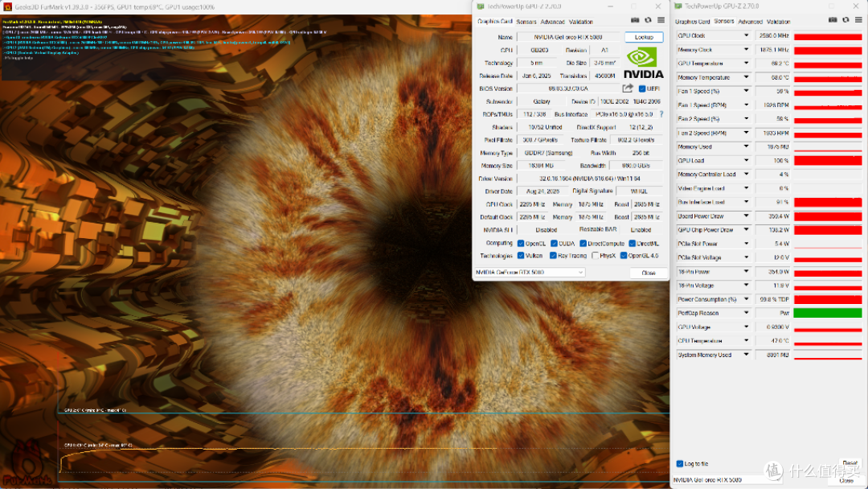This screenshot has width=868, height=489.
Task: Click screenshot camera icon in Sensors window
Action: (x=833, y=20)
